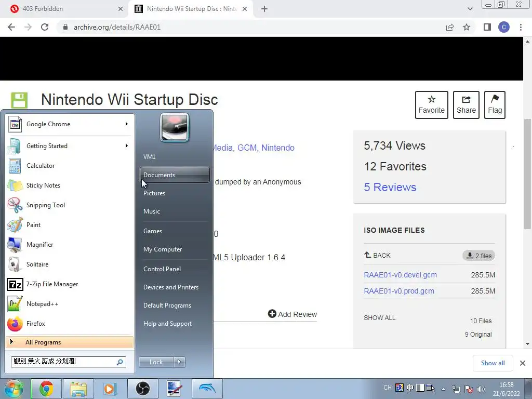This screenshot has width=532, height=399.
Task: Open OBS Studio from the taskbar
Action: click(143, 389)
